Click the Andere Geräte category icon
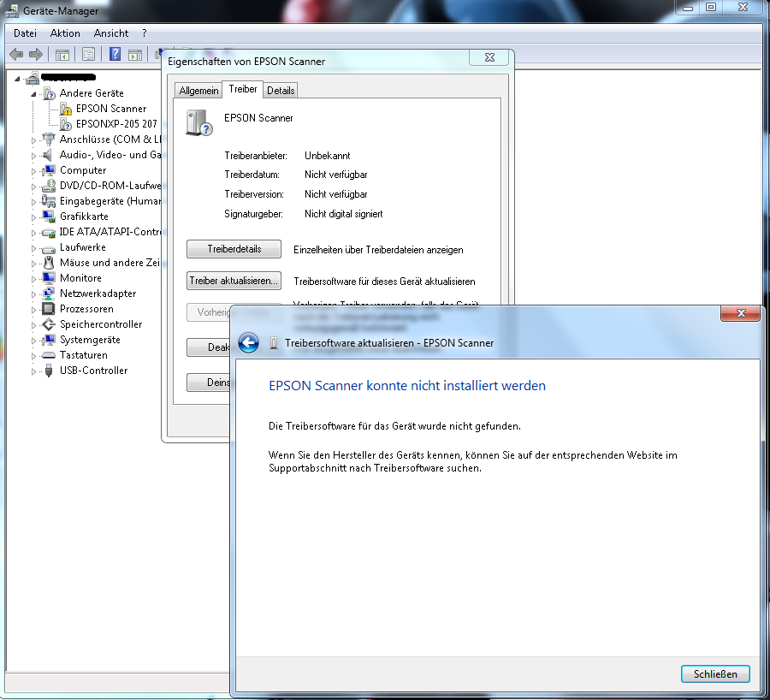 (x=49, y=93)
